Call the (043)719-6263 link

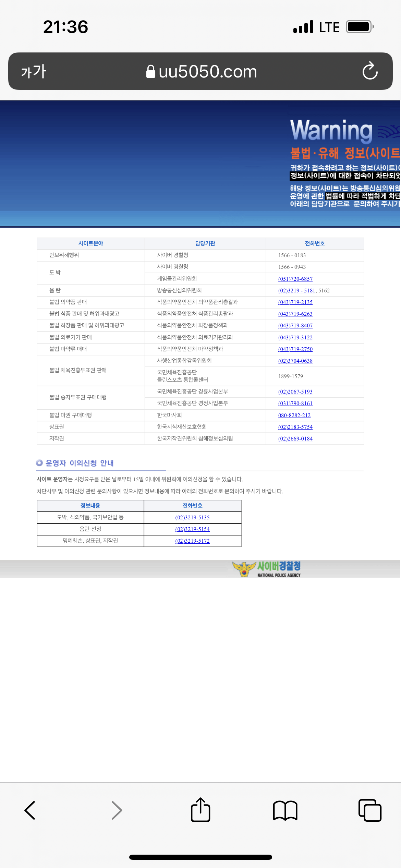pyautogui.click(x=295, y=314)
